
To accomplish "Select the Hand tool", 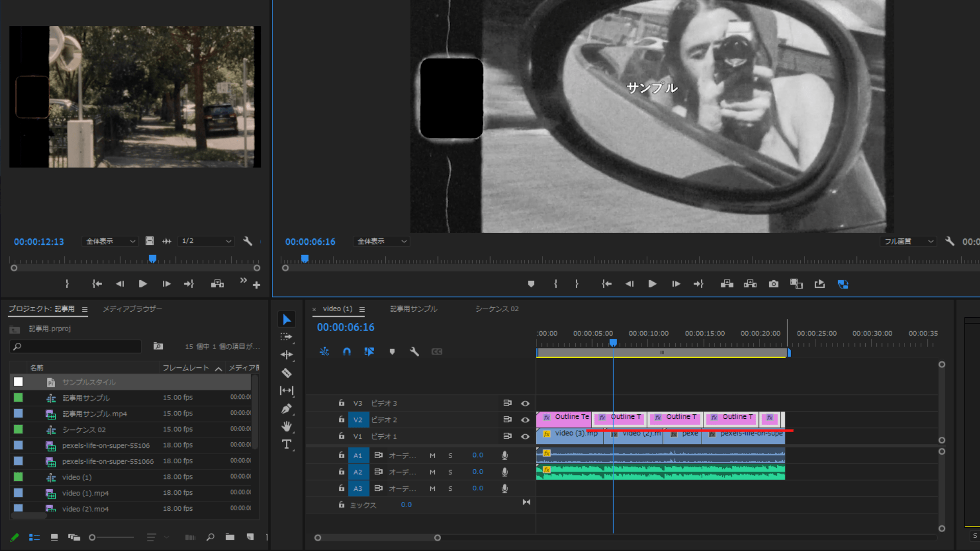I will (x=286, y=426).
